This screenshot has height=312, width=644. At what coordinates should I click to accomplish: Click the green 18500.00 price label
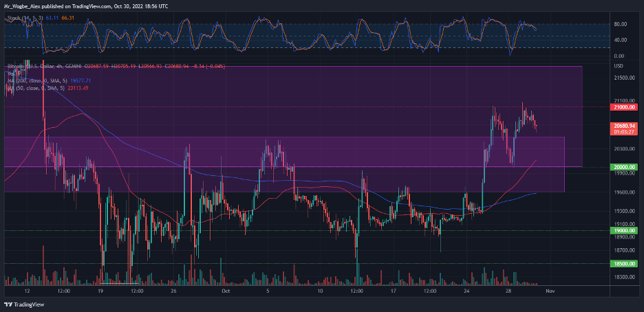624,263
